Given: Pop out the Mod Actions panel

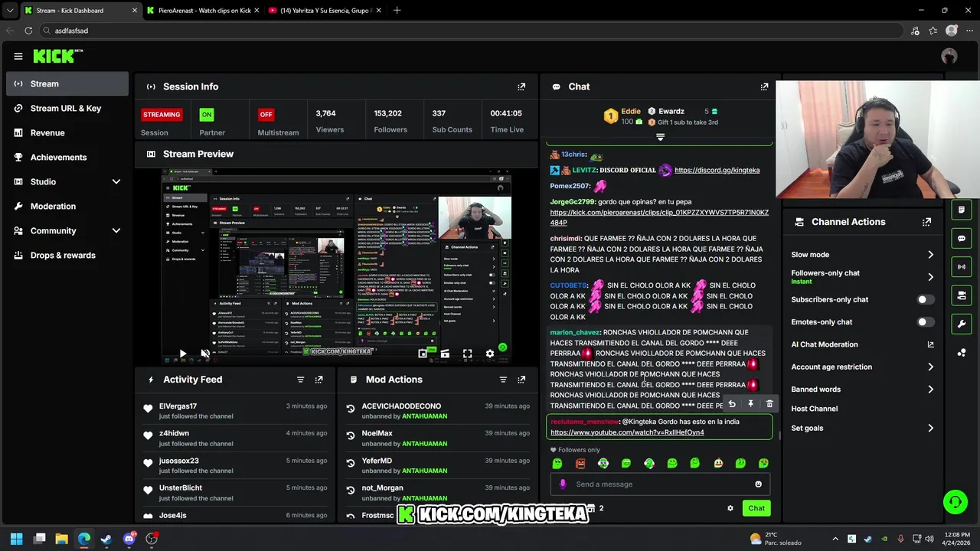Looking at the screenshot, I should [521, 380].
